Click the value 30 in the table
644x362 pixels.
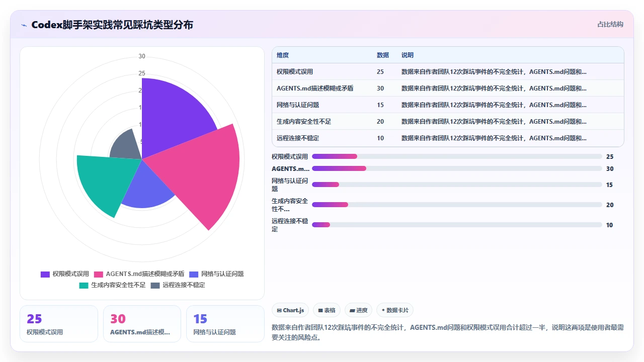click(380, 88)
